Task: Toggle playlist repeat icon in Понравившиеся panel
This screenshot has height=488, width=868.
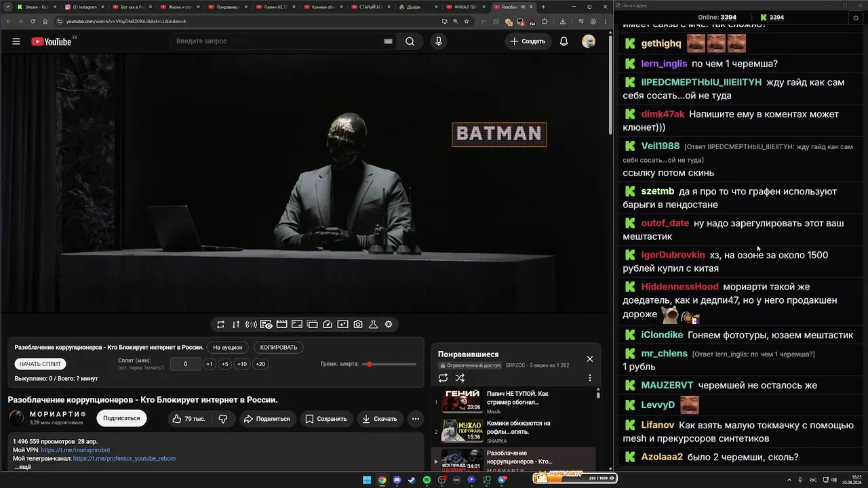Action: pos(443,378)
